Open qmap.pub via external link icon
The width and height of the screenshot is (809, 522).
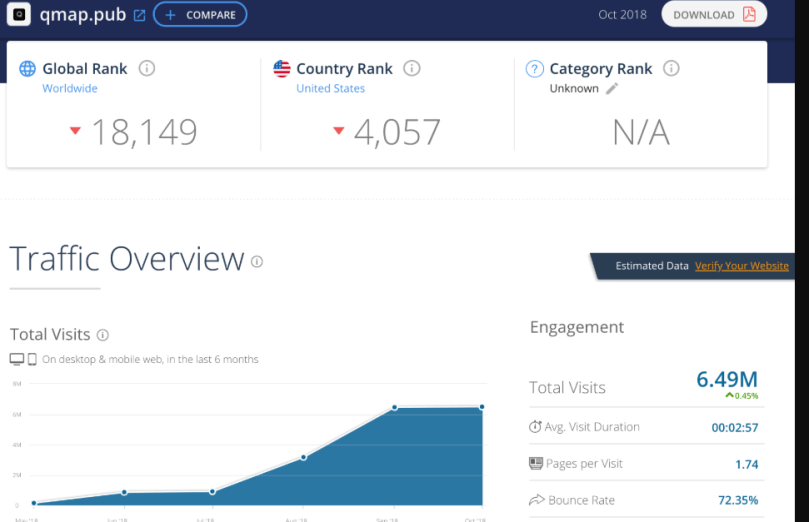(x=139, y=15)
